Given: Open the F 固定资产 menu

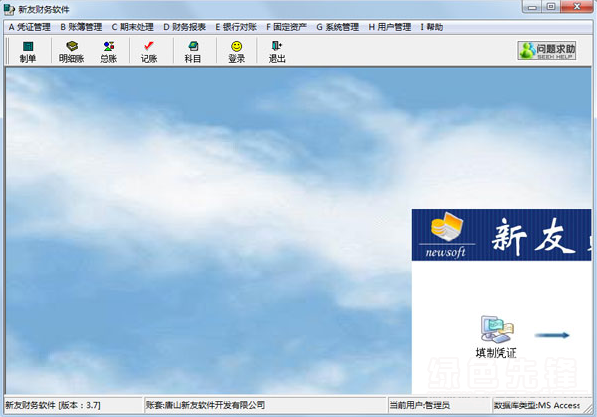Looking at the screenshot, I should (x=286, y=27).
